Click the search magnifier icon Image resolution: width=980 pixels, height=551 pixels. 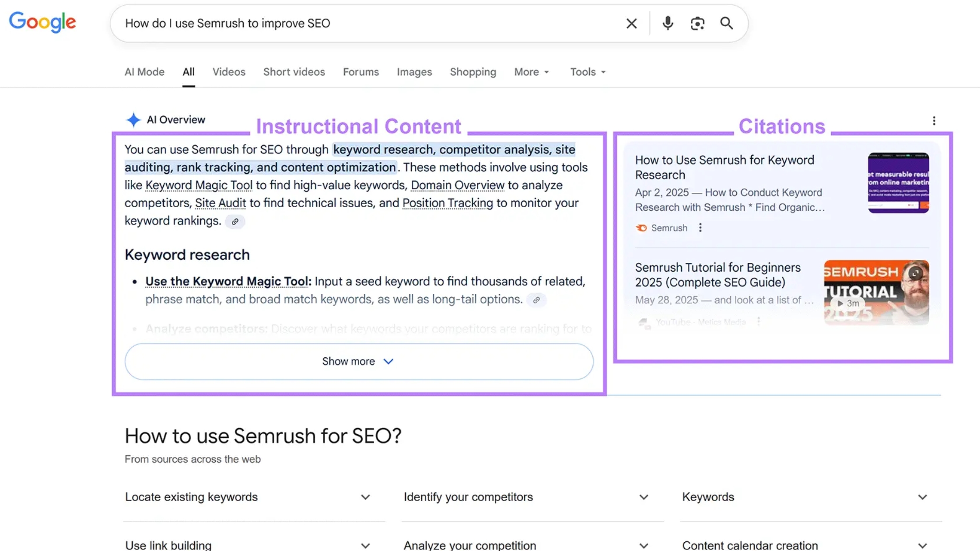click(x=726, y=23)
